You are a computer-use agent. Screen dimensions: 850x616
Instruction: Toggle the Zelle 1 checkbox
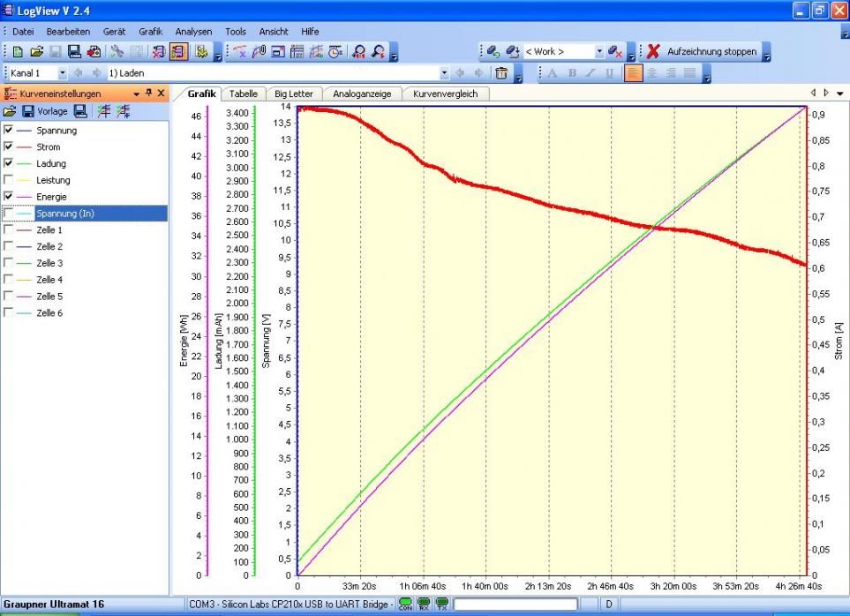(x=10, y=229)
